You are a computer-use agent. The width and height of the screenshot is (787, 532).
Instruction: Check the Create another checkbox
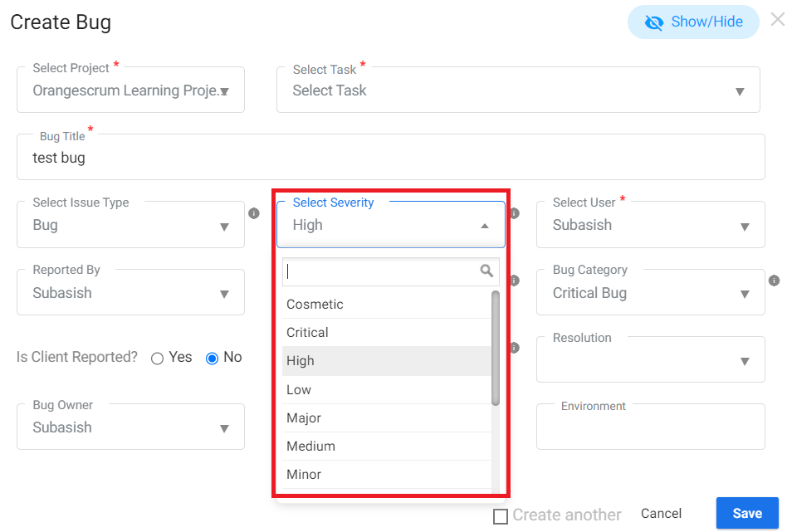click(501, 516)
